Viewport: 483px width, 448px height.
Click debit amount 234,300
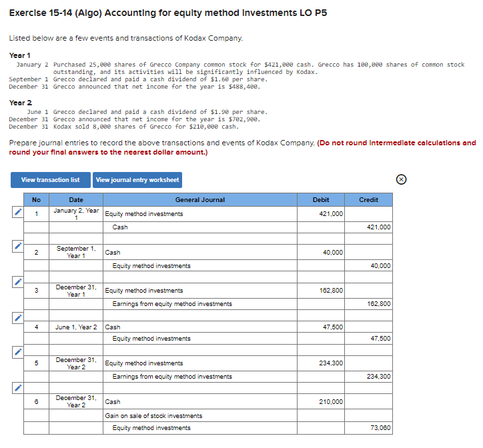[x=321, y=363]
